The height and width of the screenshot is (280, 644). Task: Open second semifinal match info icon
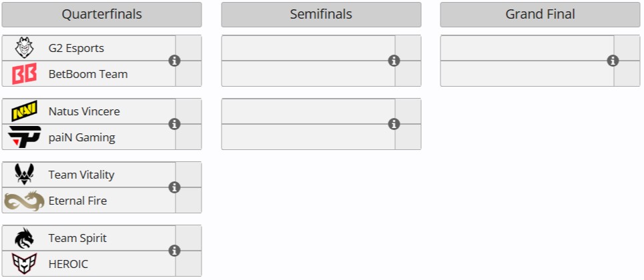coord(394,124)
